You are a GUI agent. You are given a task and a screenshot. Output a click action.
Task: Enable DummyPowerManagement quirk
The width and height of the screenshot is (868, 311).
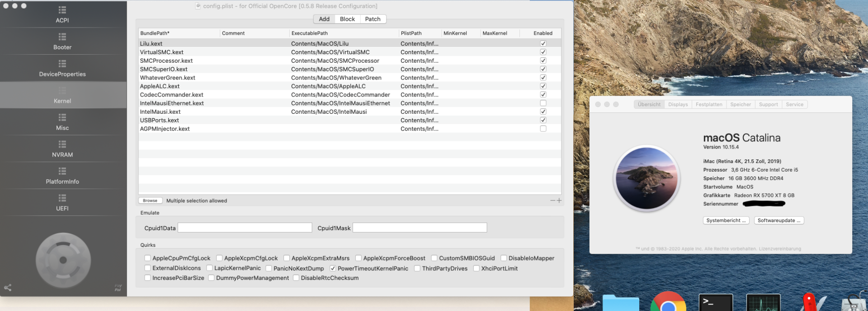[211, 278]
